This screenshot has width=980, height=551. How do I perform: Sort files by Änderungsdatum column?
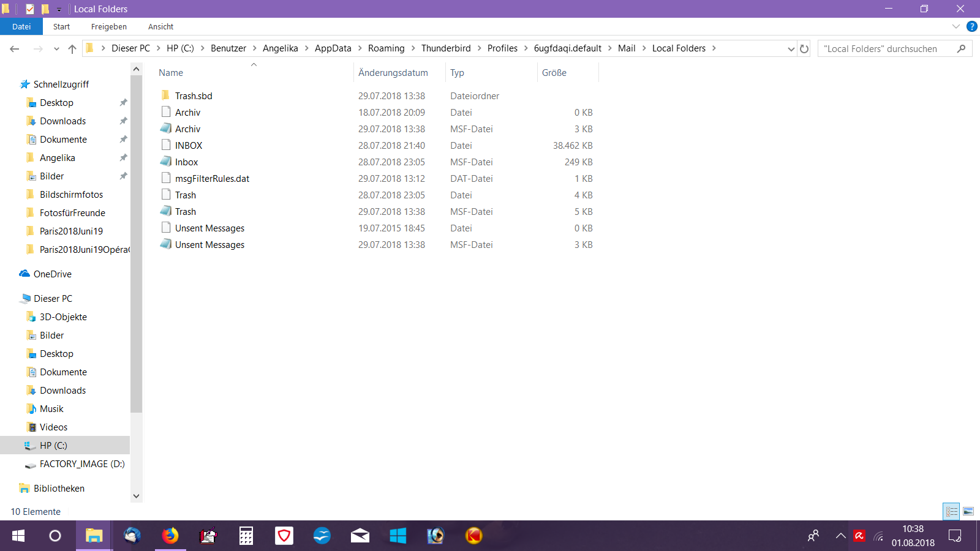coord(393,72)
